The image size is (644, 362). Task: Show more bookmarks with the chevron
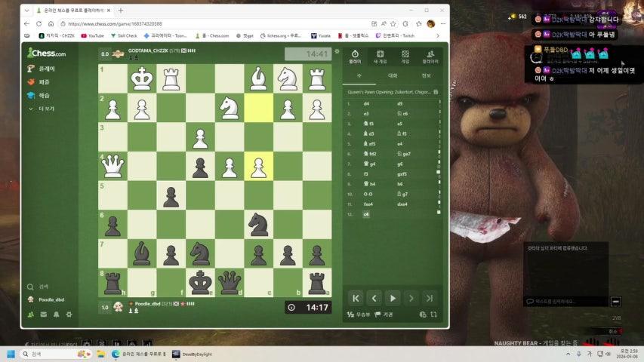click(x=437, y=35)
